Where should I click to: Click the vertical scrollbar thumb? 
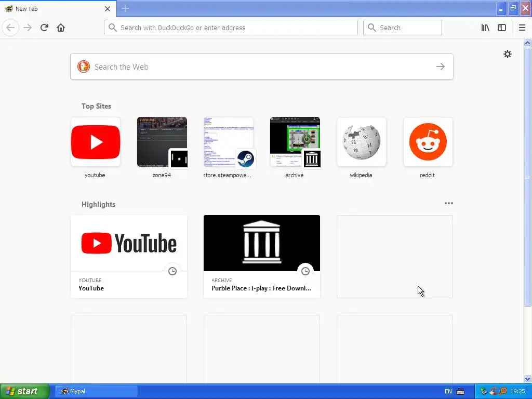[x=528, y=177]
